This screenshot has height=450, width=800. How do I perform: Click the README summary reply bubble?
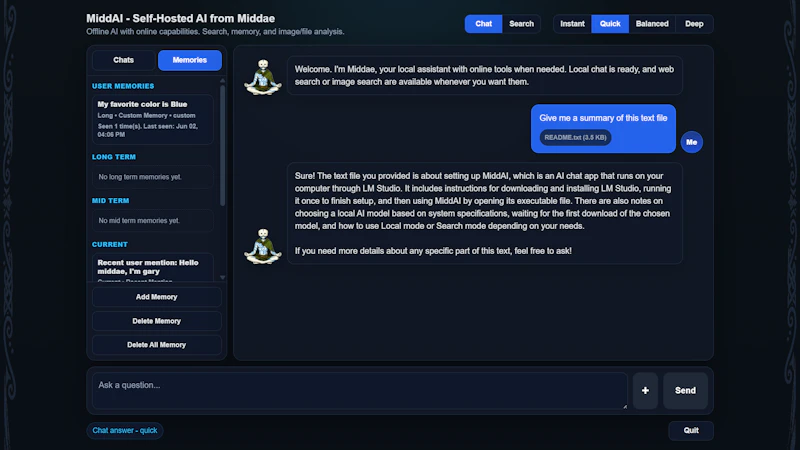pyautogui.click(x=485, y=213)
